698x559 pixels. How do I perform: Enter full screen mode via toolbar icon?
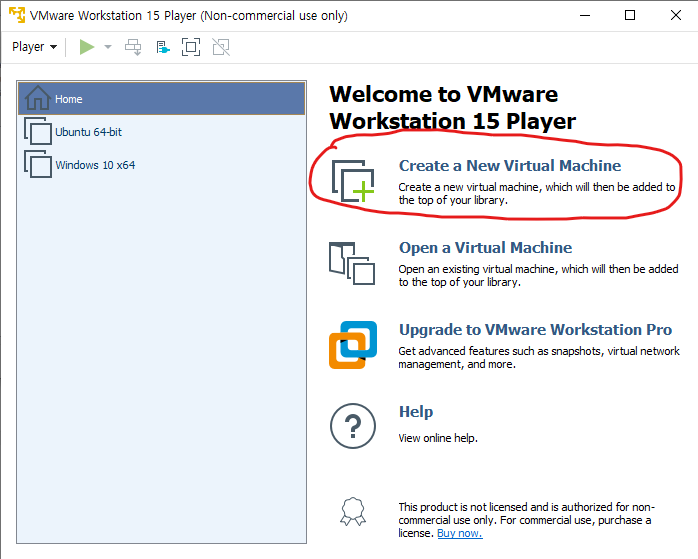[x=191, y=47]
